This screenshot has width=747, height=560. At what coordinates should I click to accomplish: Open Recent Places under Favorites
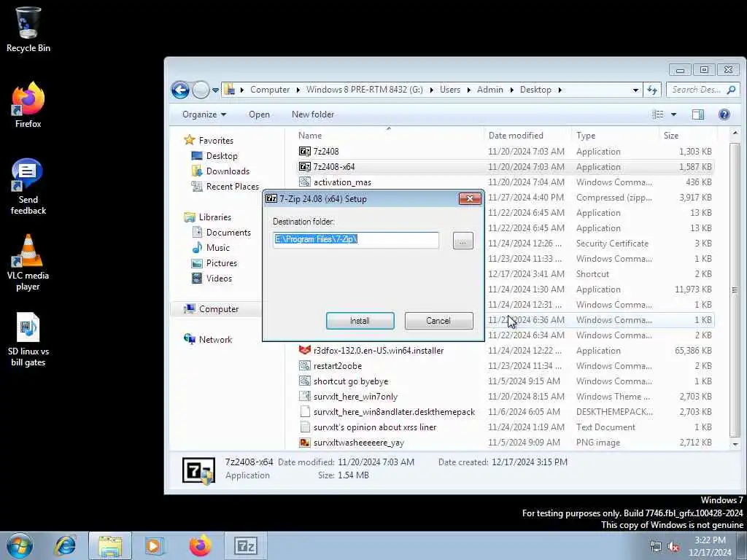pos(225,186)
